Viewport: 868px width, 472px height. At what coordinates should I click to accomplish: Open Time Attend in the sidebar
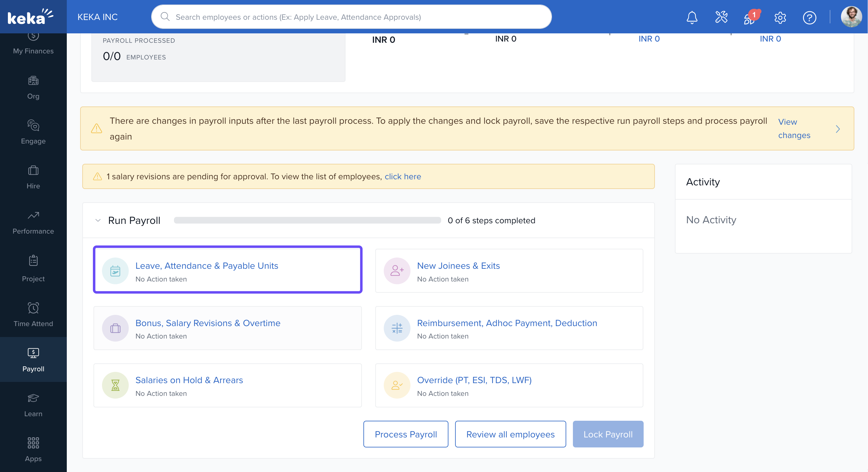click(x=33, y=315)
